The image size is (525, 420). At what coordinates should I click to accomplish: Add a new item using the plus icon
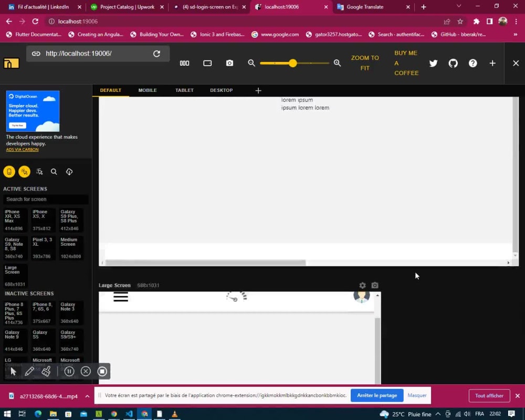pos(492,63)
